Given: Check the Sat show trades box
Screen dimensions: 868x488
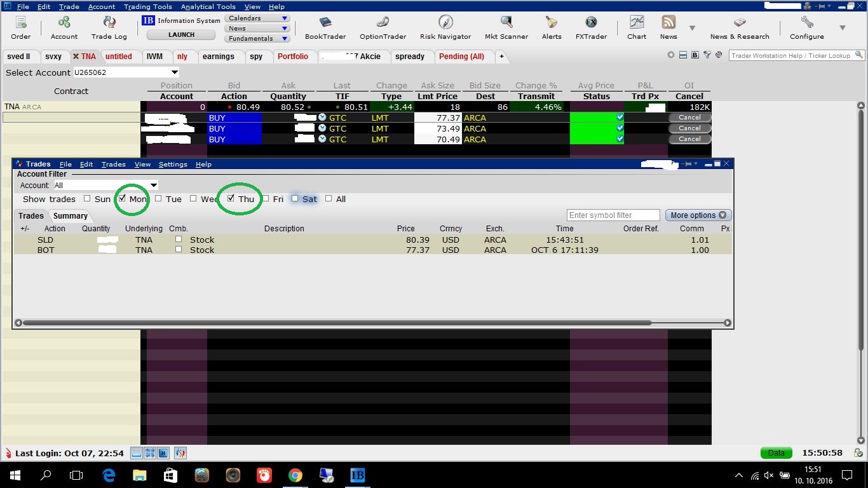Looking at the screenshot, I should click(x=295, y=198).
